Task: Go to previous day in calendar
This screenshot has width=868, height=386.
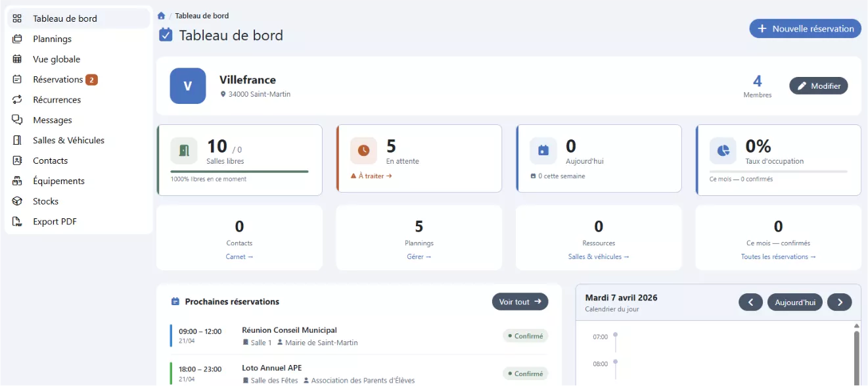Action: point(750,302)
